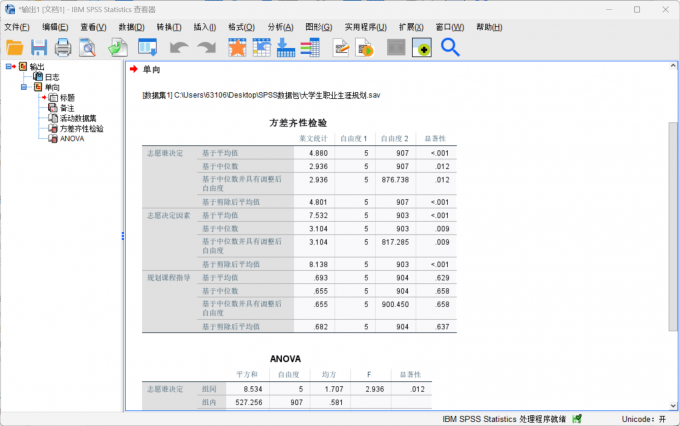The width and height of the screenshot is (680, 426).
Task: Select 日志 in the outline tree
Action: tap(52, 77)
